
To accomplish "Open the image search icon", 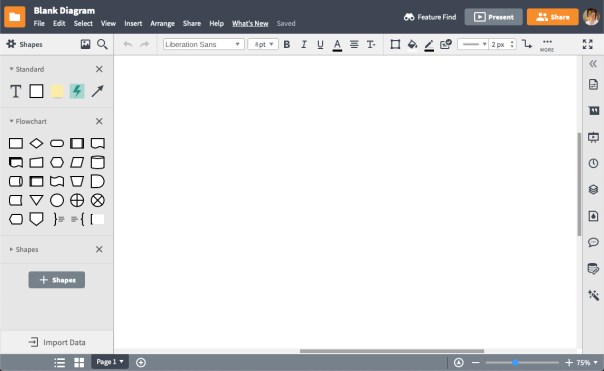I will point(85,44).
